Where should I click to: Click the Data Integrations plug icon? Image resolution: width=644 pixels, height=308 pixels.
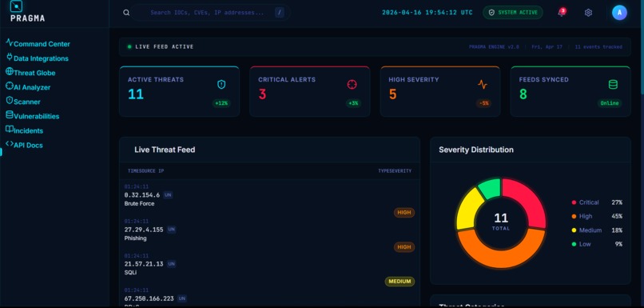(10, 57)
